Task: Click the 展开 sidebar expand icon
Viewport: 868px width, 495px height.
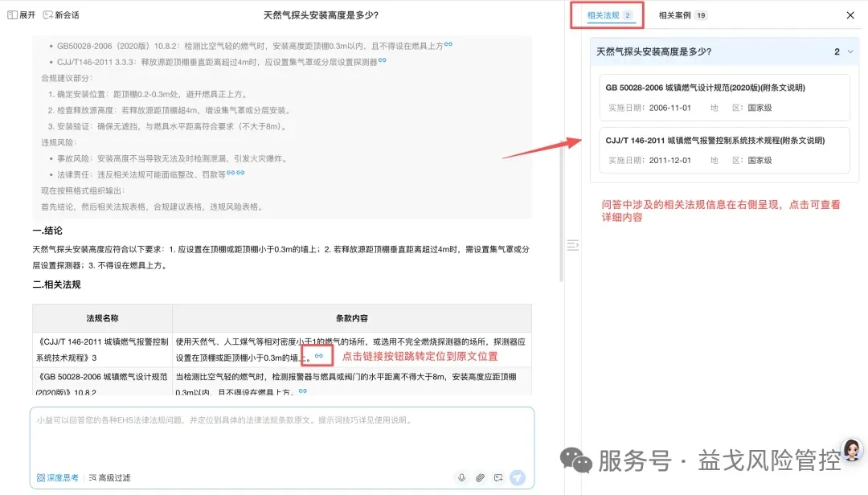Action: click(12, 15)
